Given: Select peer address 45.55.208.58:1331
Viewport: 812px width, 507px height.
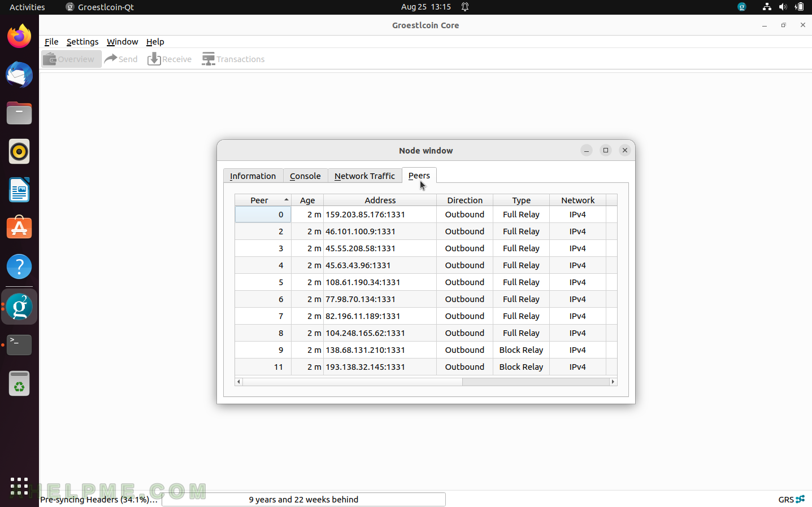Looking at the screenshot, I should click(380, 248).
